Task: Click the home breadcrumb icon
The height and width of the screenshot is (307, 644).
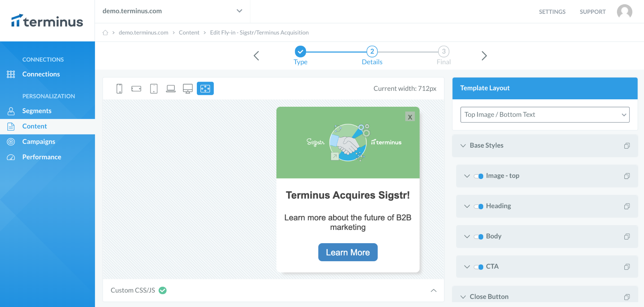Action: 105,33
